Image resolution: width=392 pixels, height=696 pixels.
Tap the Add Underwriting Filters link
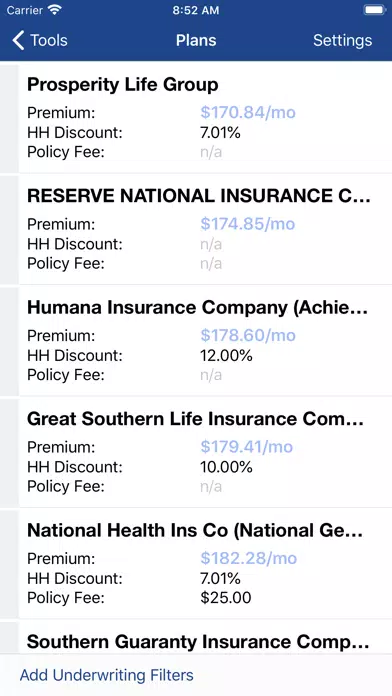click(107, 675)
